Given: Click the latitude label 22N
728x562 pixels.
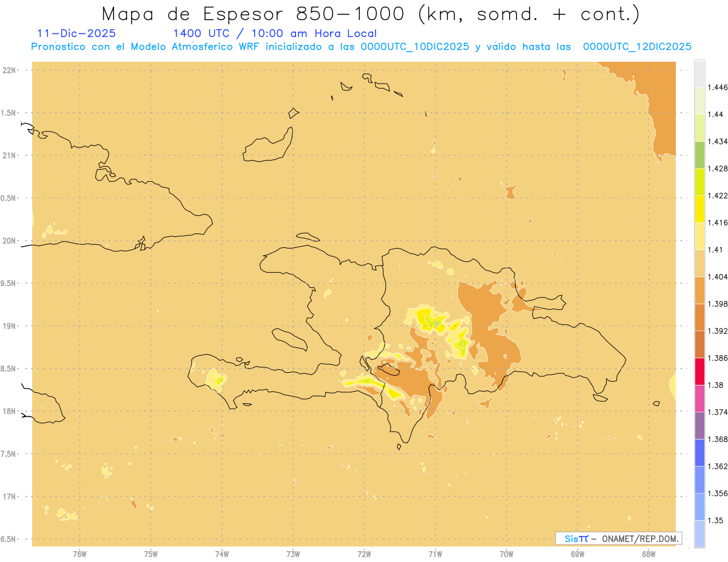Looking at the screenshot, I should 10,70.
